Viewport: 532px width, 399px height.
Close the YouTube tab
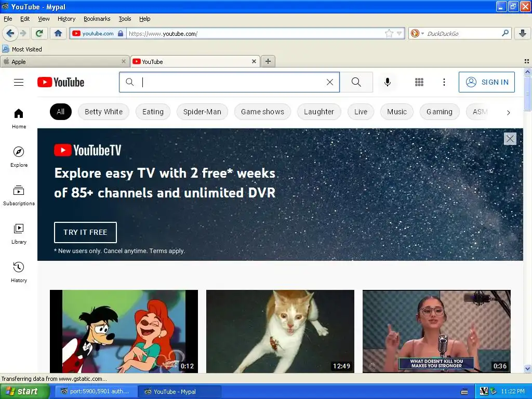click(254, 61)
